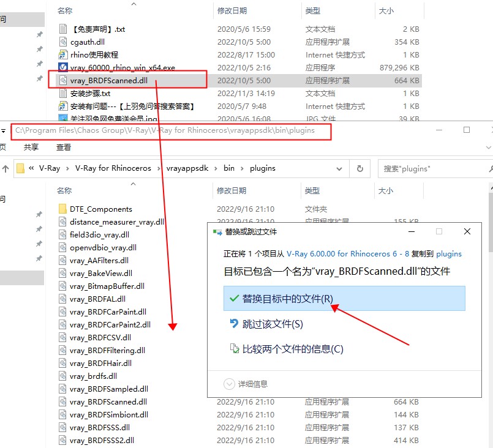The height and width of the screenshot is (448, 493).
Task: Click the 免责声明 text file icon
Action: (x=62, y=29)
